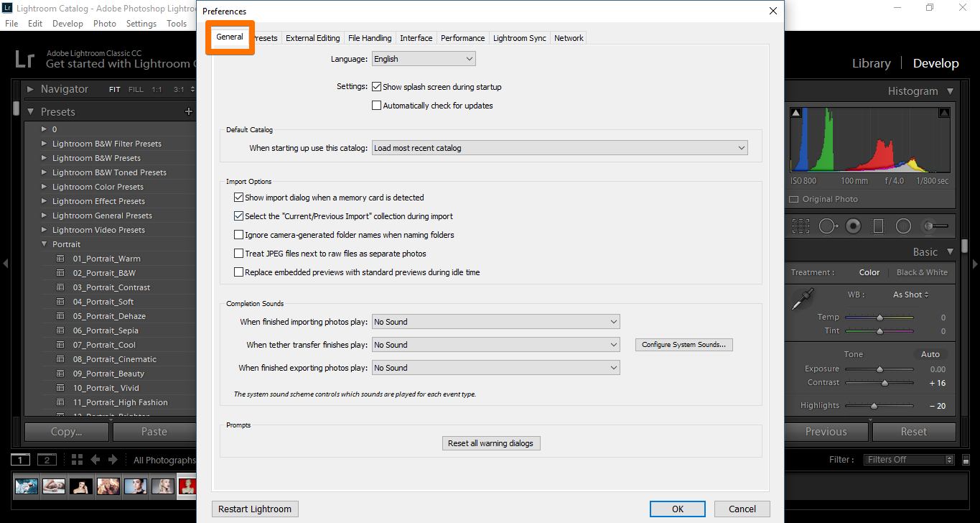Open the Language dropdown
Viewport: 980px width, 523px height.
pyautogui.click(x=424, y=59)
